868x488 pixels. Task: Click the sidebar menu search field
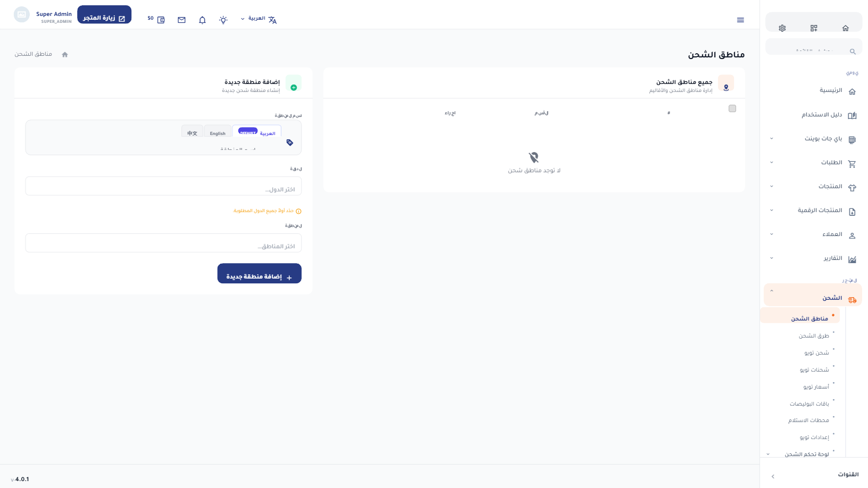[x=814, y=47]
